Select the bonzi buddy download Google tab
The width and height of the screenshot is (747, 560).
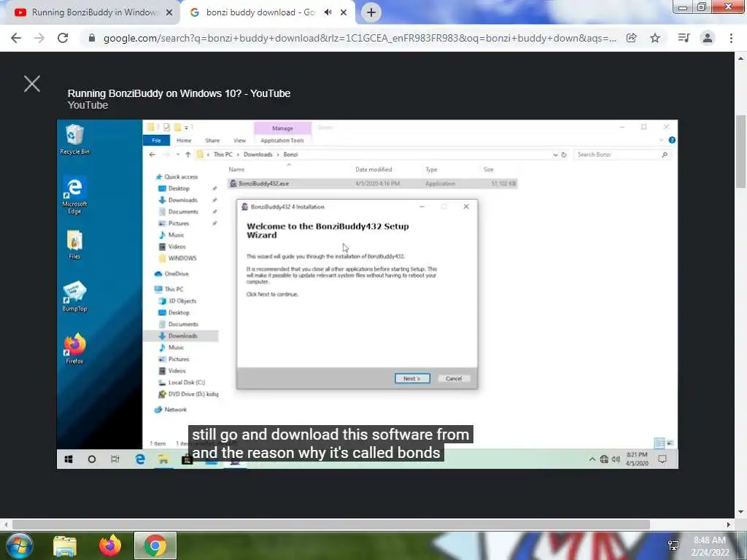coord(260,12)
